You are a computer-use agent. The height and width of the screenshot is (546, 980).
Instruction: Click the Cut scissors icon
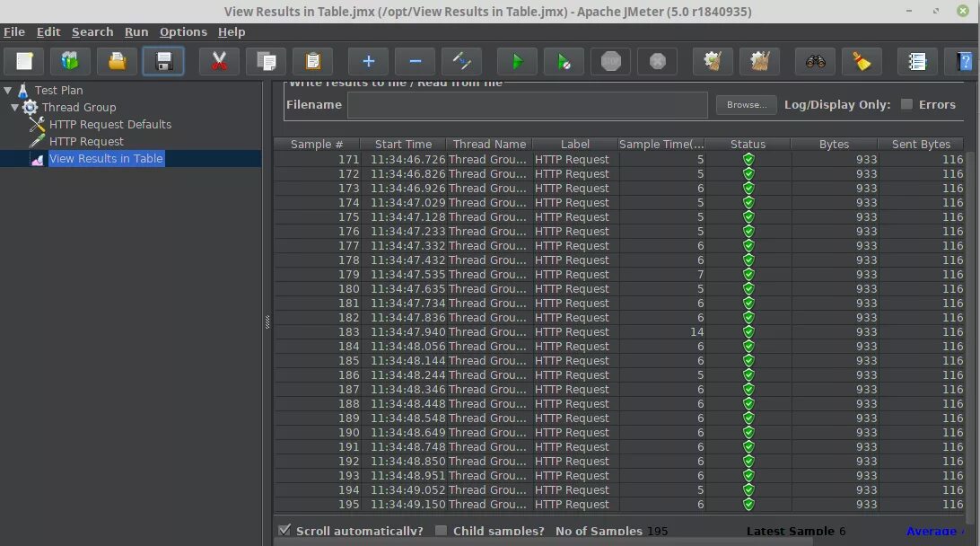pyautogui.click(x=219, y=61)
